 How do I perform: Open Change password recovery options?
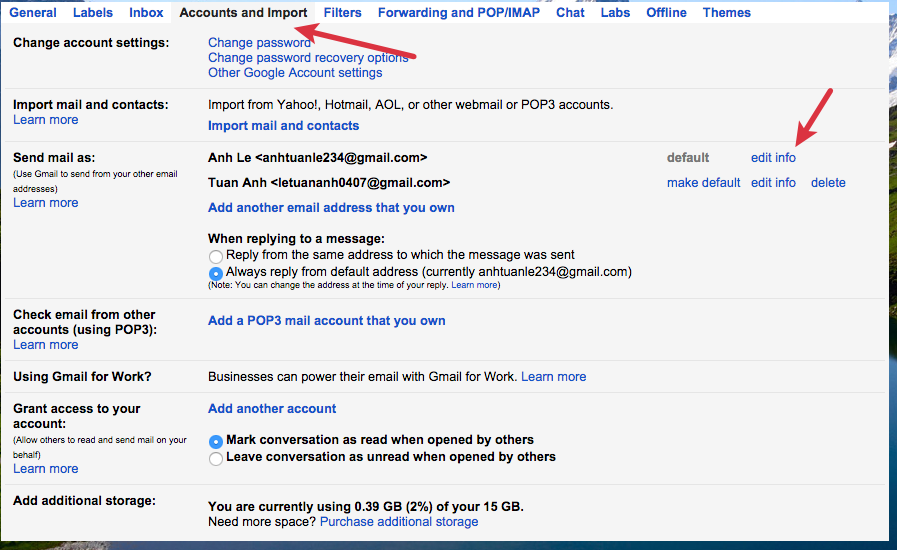pos(308,58)
